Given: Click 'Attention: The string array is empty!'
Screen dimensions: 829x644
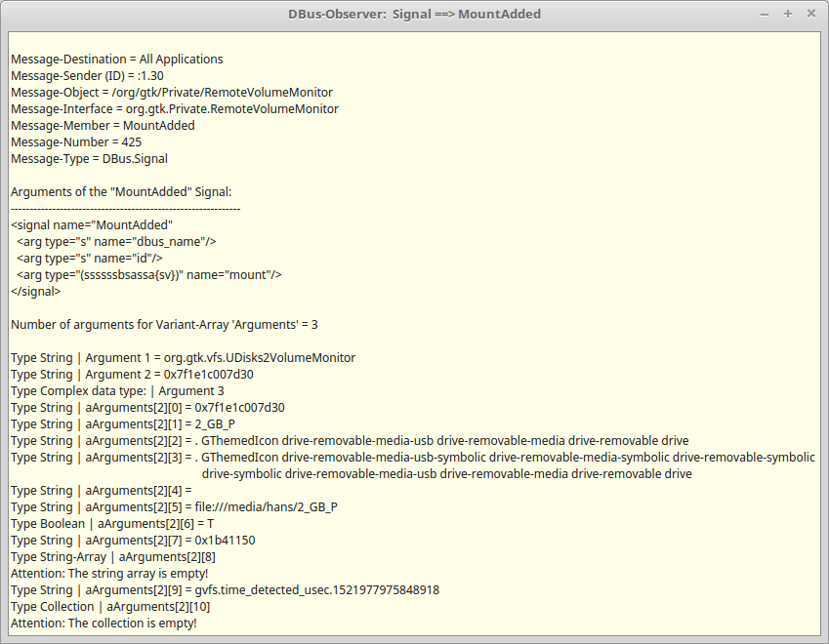Looking at the screenshot, I should click(108, 574).
